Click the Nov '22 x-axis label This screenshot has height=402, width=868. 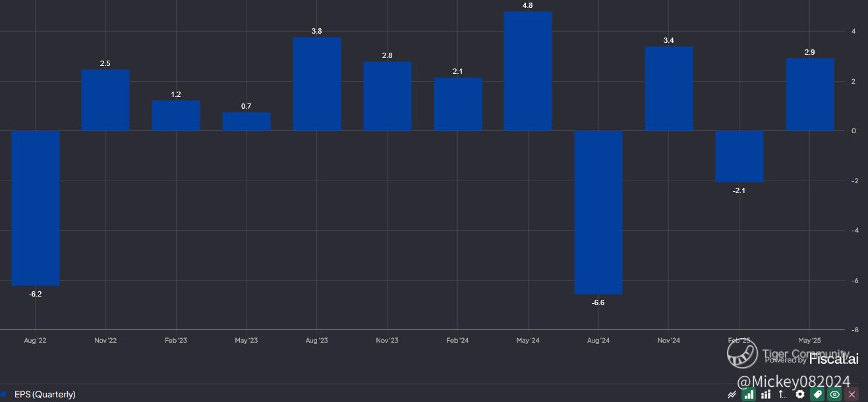coord(105,341)
